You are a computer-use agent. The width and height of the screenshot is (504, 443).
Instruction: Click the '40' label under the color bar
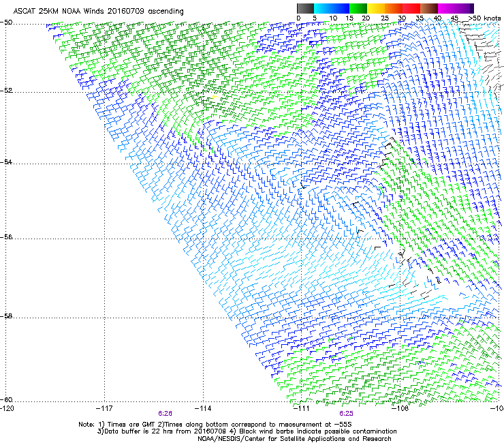point(437,18)
